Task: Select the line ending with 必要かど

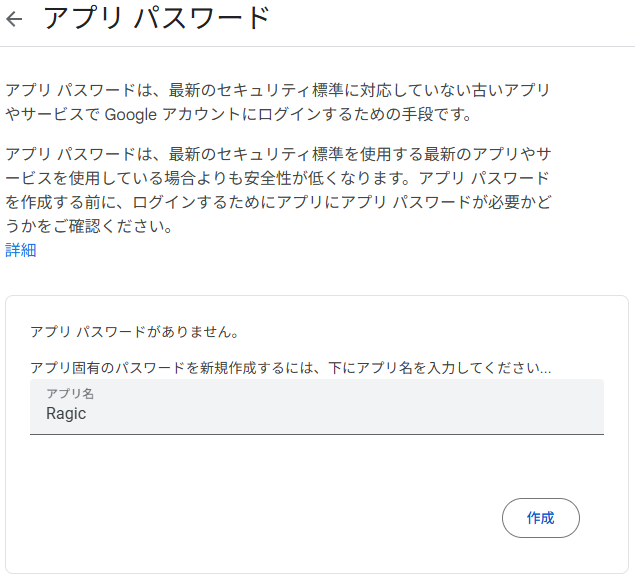Action: click(278, 202)
